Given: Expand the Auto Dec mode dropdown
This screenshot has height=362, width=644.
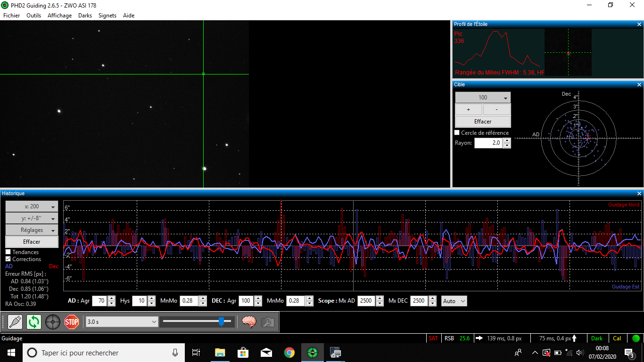Looking at the screenshot, I should (x=454, y=301).
